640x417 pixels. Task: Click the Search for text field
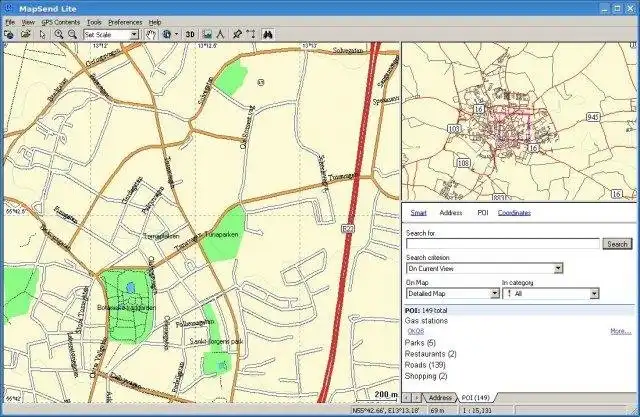coord(503,244)
